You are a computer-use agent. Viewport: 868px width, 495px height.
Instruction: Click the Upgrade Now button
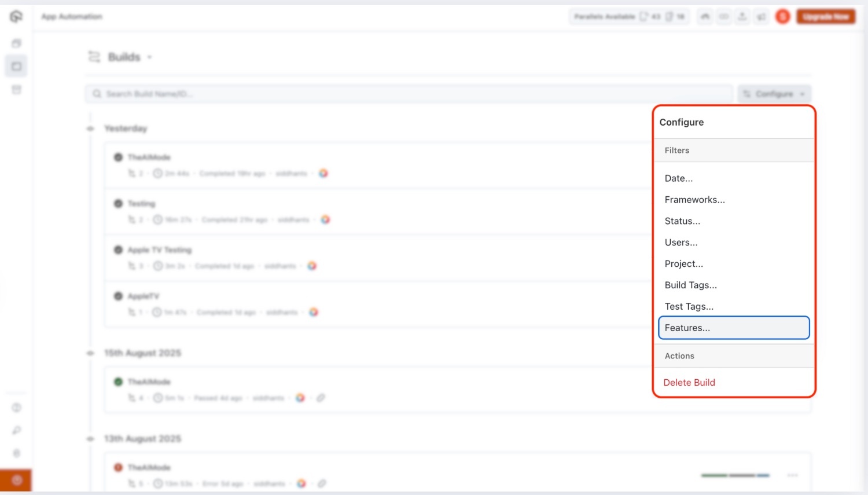(826, 17)
